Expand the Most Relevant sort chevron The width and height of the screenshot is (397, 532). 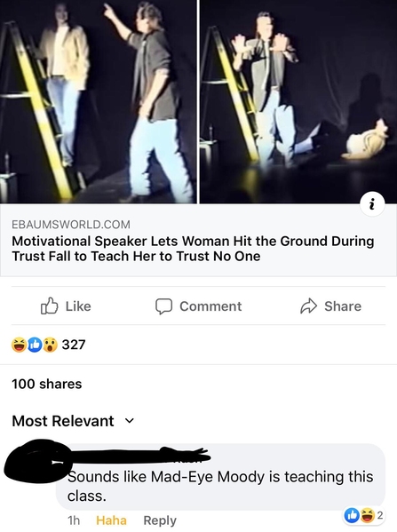[x=130, y=421]
